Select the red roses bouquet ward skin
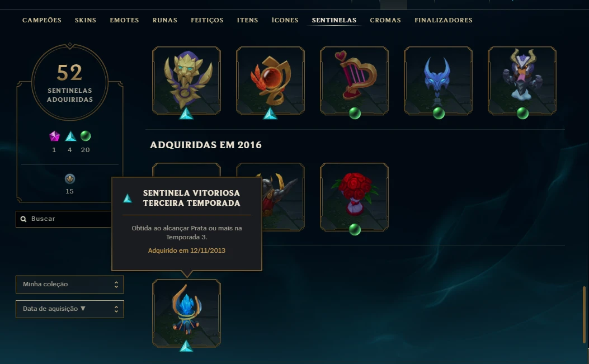The image size is (589, 364). (x=354, y=197)
